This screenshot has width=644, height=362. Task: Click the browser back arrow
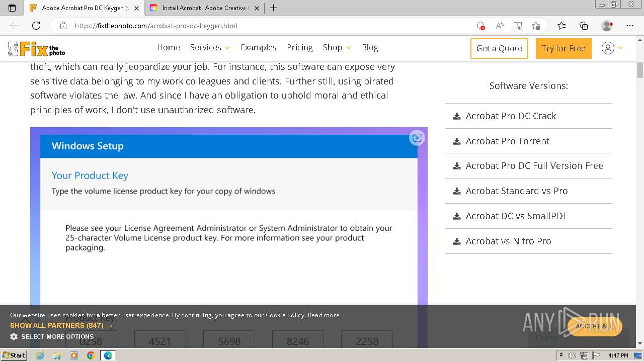(x=14, y=26)
